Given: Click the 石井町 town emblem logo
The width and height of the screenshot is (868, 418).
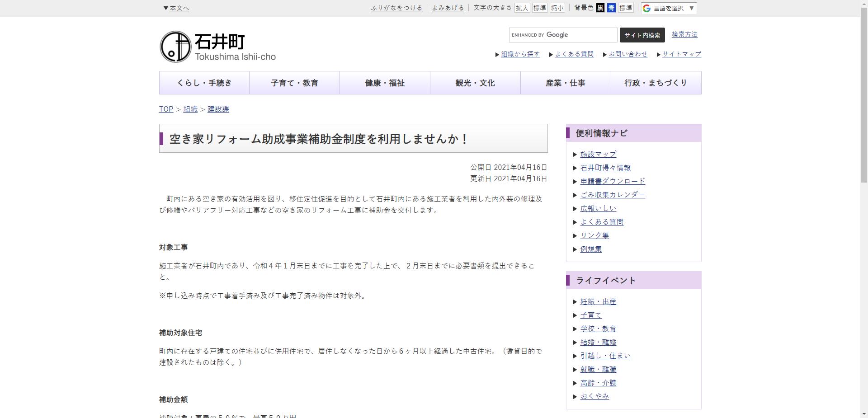Looking at the screenshot, I should [x=175, y=46].
